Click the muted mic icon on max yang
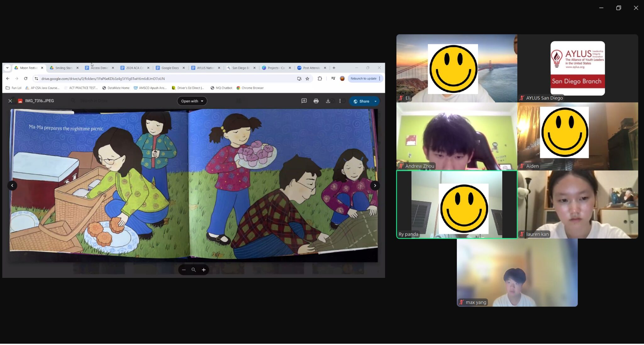Image resolution: width=644 pixels, height=345 pixels. pyautogui.click(x=461, y=303)
